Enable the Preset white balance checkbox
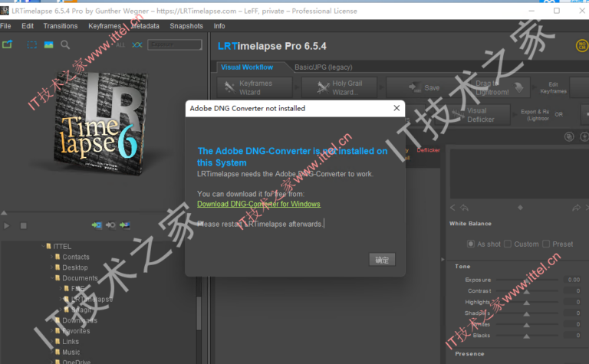 [546, 244]
